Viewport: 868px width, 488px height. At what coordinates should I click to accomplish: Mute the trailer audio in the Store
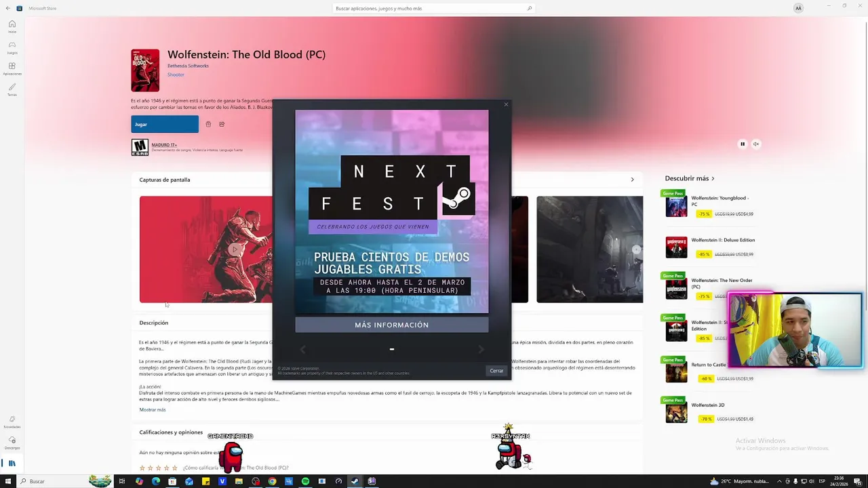[x=756, y=144]
